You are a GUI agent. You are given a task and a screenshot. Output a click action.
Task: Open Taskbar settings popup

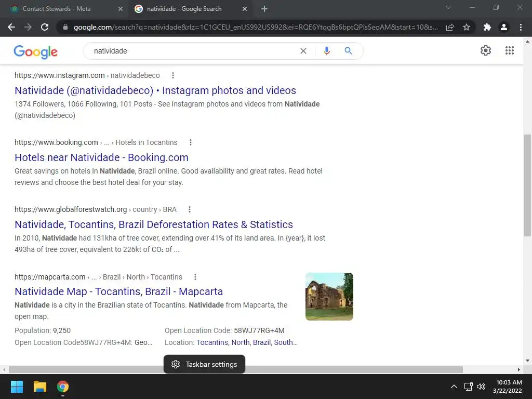204,364
